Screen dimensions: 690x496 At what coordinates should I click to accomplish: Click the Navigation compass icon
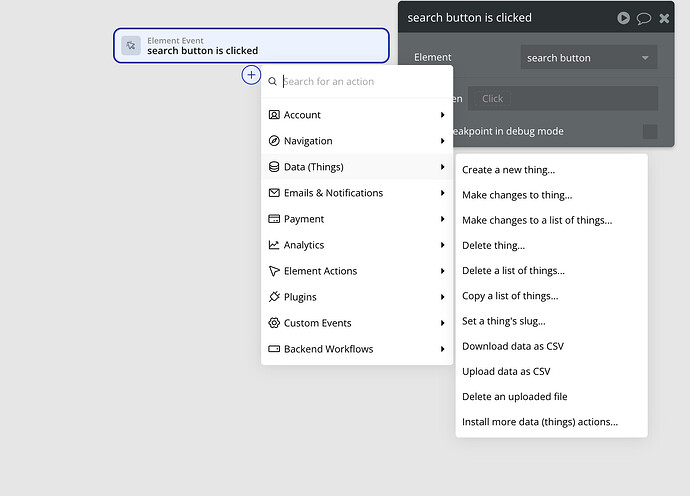[x=274, y=141]
